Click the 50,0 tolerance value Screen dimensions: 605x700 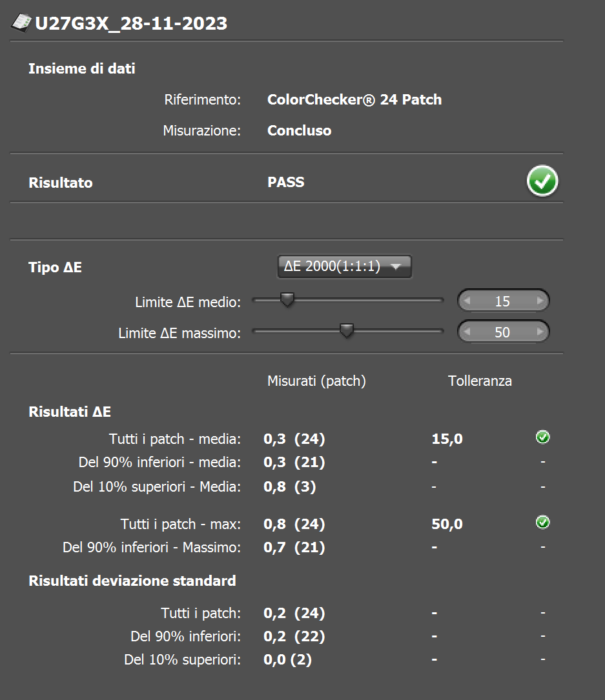click(447, 524)
